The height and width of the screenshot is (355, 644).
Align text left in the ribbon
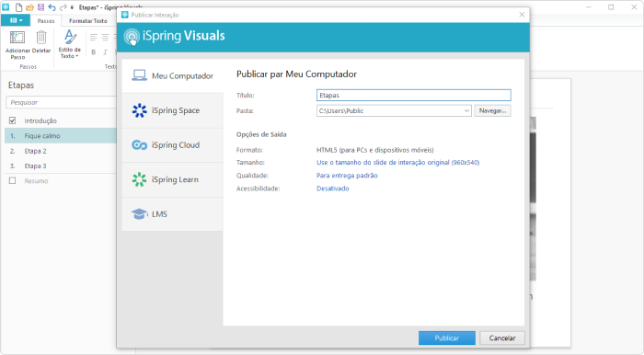(x=94, y=38)
